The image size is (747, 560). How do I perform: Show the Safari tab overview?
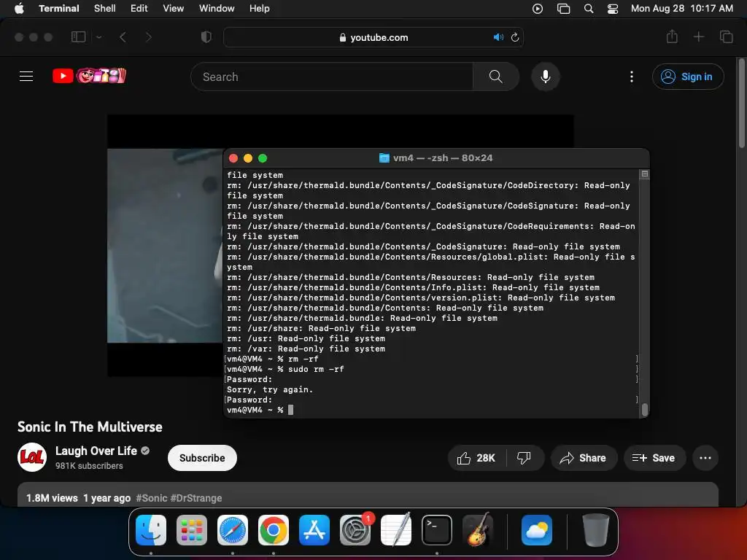(x=726, y=36)
